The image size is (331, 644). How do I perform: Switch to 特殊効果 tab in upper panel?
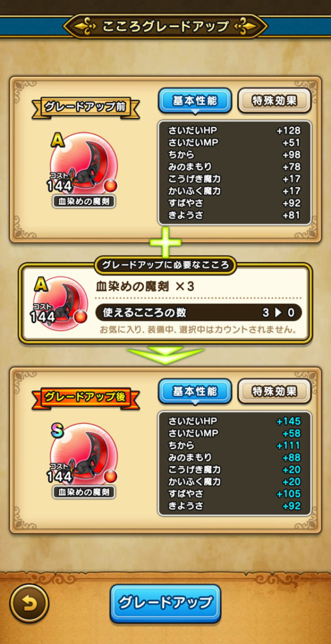pyautogui.click(x=274, y=100)
